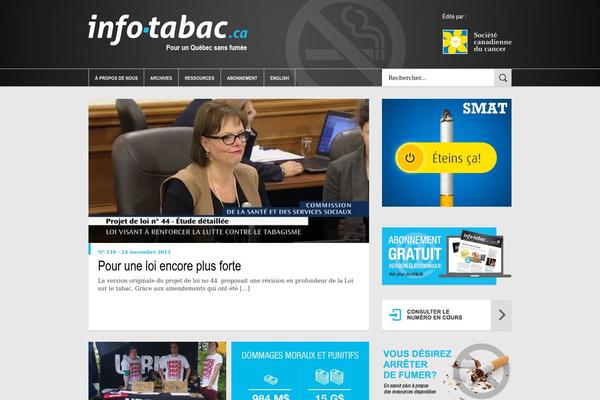
Task: Click the Commission de la santé featured photo
Action: point(228,171)
